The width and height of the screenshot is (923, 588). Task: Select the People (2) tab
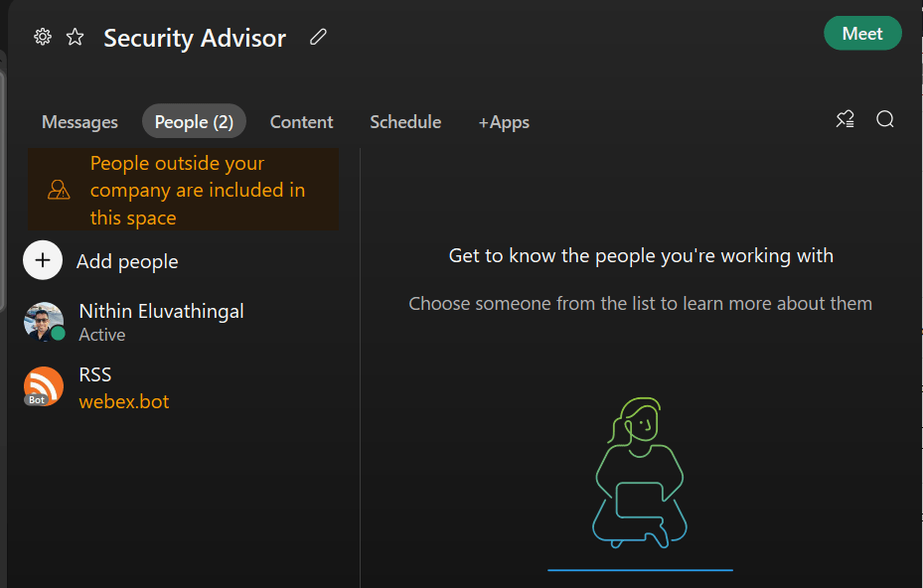click(x=194, y=122)
